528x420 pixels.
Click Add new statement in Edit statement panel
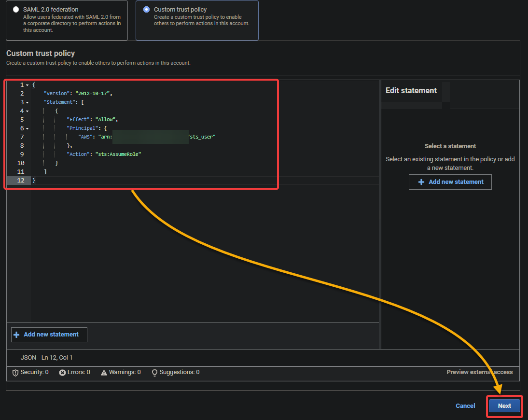point(450,182)
